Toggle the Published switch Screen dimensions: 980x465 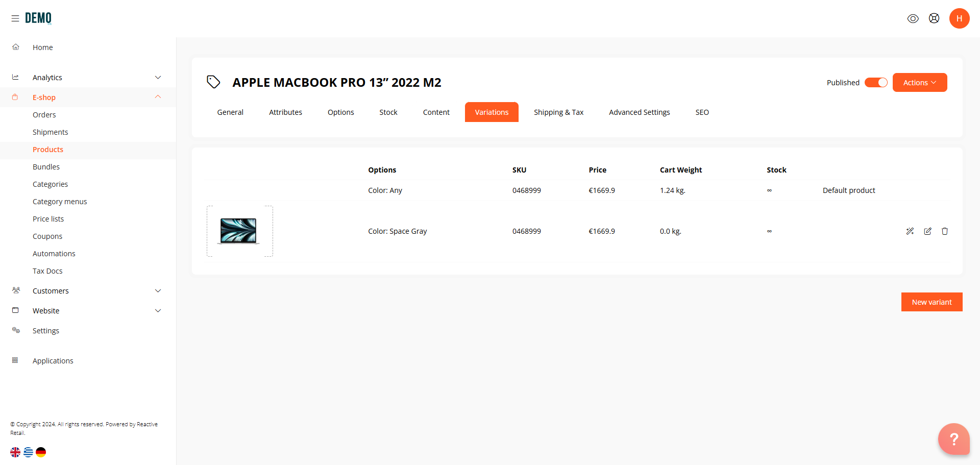876,82
